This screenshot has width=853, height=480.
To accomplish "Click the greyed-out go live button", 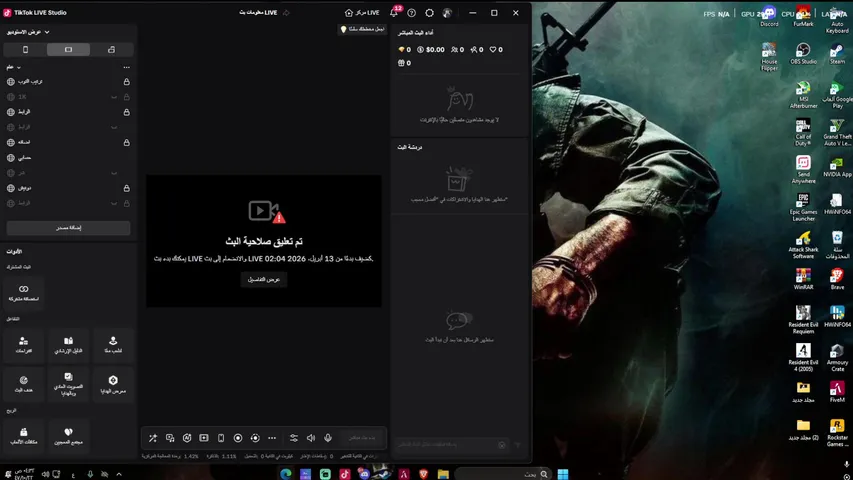I will tap(362, 438).
